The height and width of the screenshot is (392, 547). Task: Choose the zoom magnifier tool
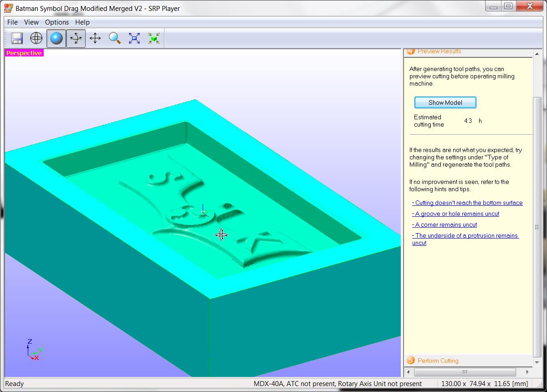pyautogui.click(x=115, y=38)
